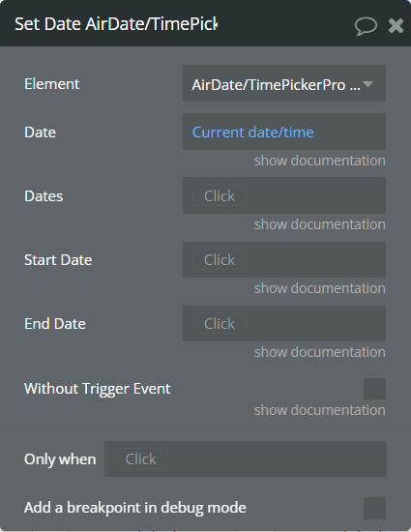Image resolution: width=411 pixels, height=532 pixels.
Task: Click the Start Date expression field
Action: pyautogui.click(x=284, y=259)
